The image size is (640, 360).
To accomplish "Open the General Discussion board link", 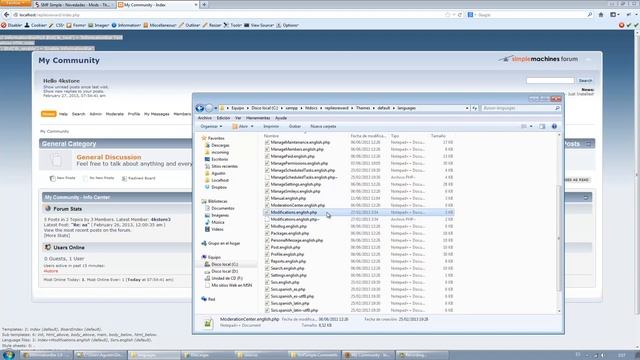I will (x=109, y=157).
